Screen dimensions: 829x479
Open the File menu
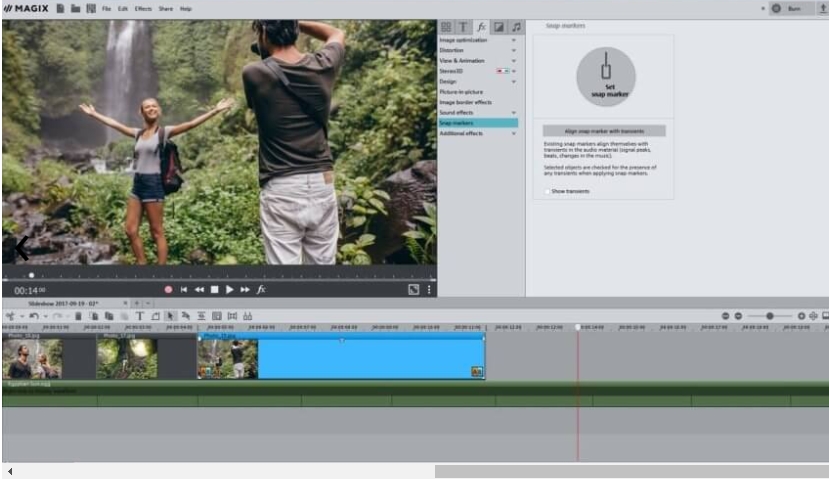tap(106, 9)
